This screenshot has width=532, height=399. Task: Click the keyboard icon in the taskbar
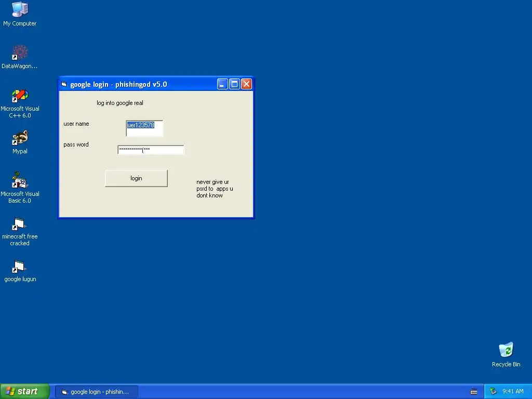(x=474, y=392)
